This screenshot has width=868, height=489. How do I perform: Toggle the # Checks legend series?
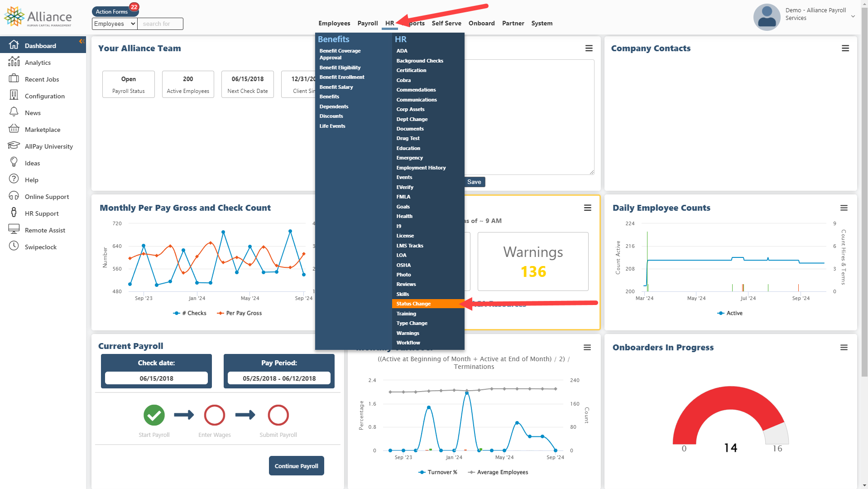click(x=190, y=313)
